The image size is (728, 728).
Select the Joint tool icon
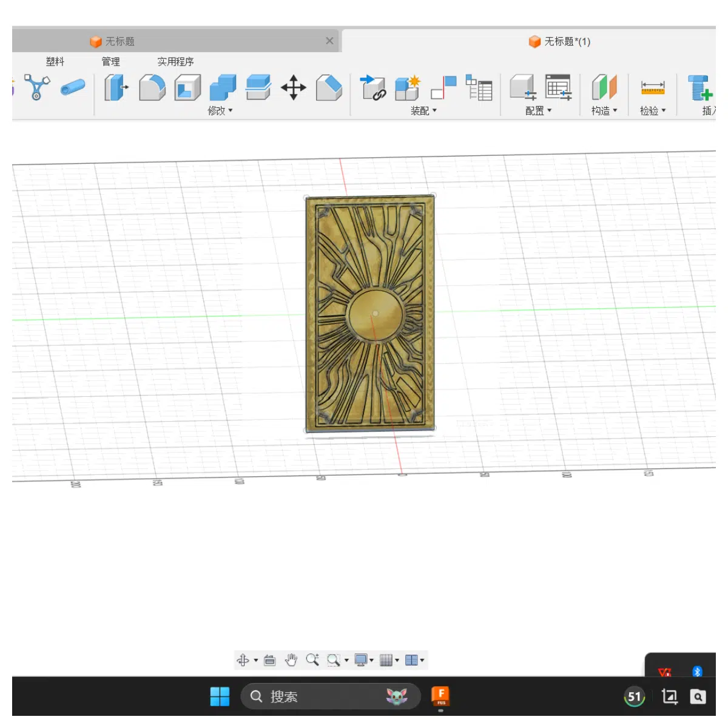coord(443,87)
